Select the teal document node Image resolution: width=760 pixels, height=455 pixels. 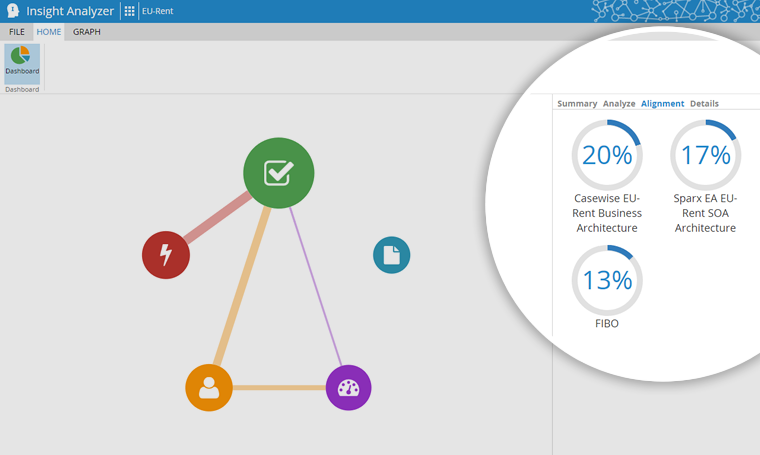pos(392,255)
